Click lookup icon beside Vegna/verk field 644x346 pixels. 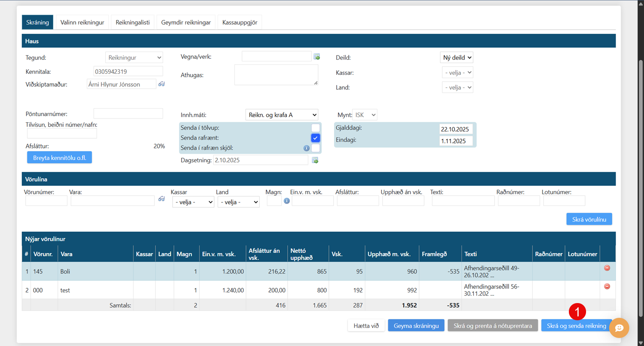coord(317,57)
